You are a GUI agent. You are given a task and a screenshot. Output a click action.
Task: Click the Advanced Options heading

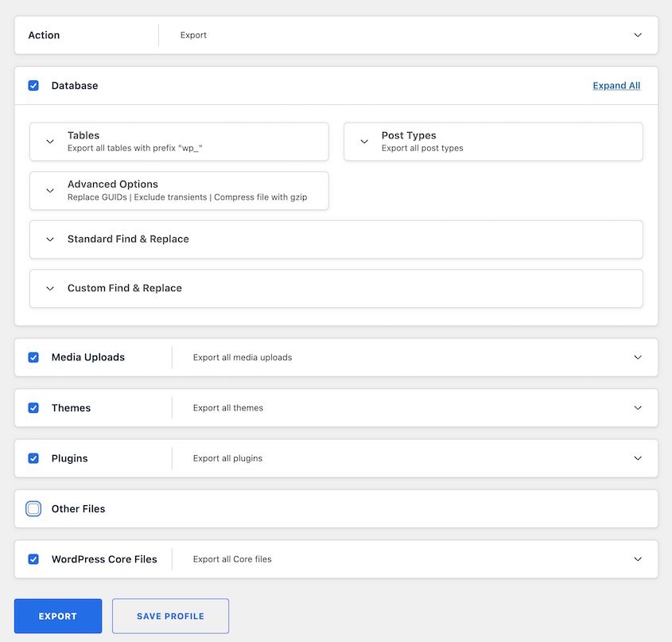113,185
